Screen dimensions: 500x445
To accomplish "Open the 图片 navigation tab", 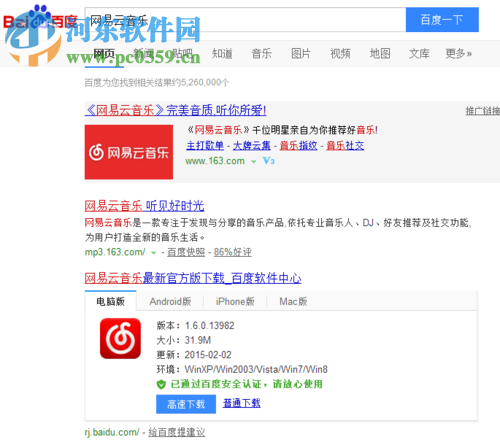I will (301, 53).
